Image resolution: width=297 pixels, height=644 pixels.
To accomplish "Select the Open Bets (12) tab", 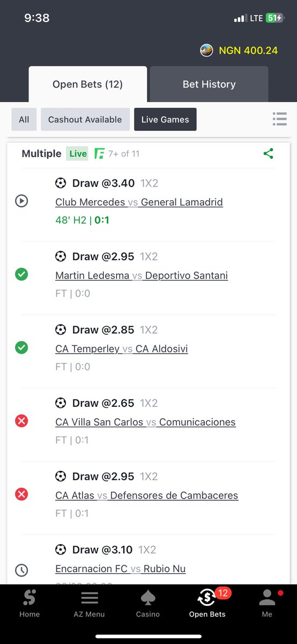I will 88,84.
